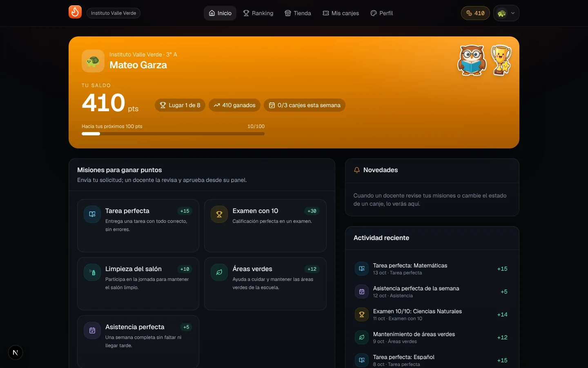This screenshot has width=588, height=368.
Task: Click the spray bottle icon on Limpieza card
Action: click(x=92, y=272)
